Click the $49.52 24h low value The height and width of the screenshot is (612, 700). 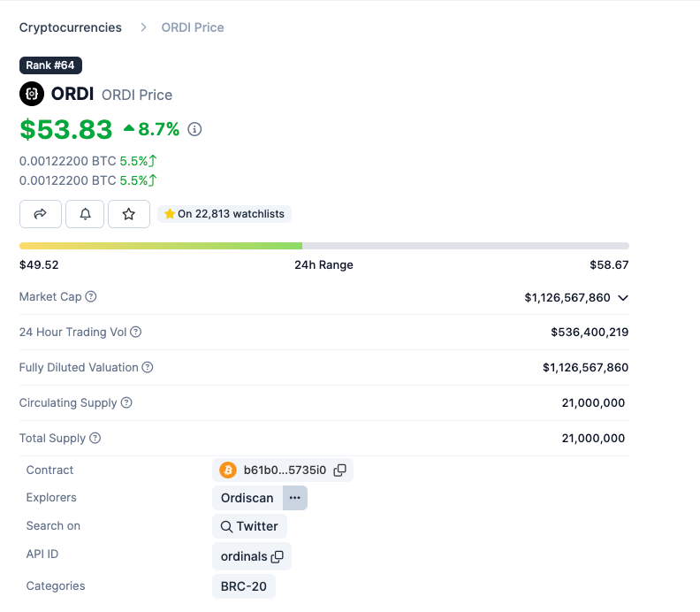tap(39, 265)
